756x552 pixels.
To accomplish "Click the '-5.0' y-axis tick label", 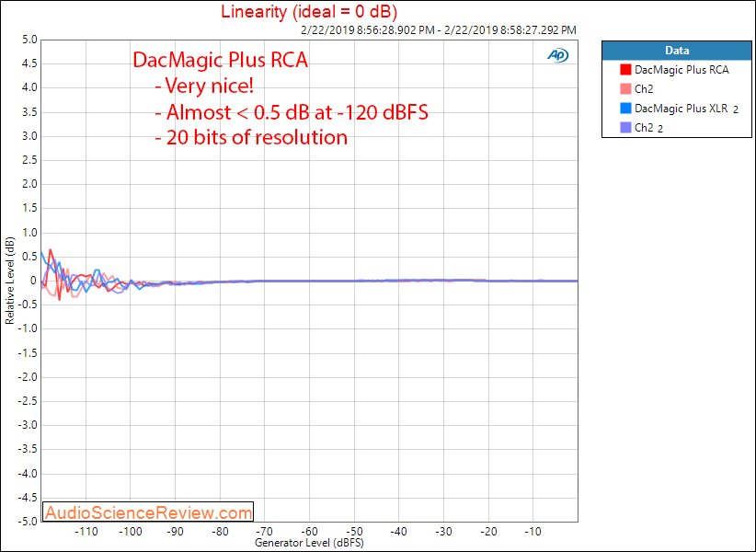I will pos(28,522).
